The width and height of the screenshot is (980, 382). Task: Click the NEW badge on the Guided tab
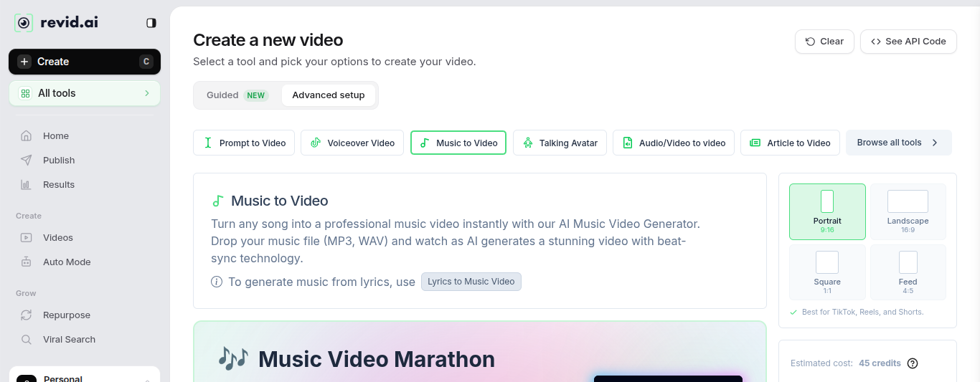coord(256,95)
